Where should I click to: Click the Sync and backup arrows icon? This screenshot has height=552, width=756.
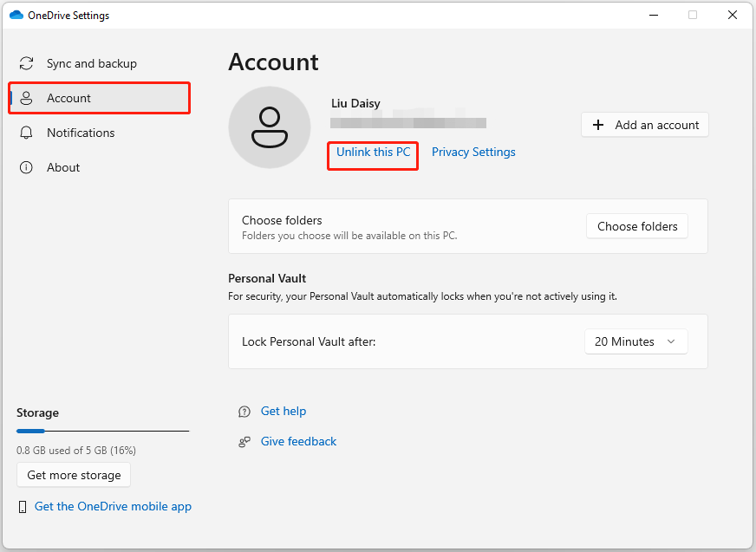tap(27, 63)
